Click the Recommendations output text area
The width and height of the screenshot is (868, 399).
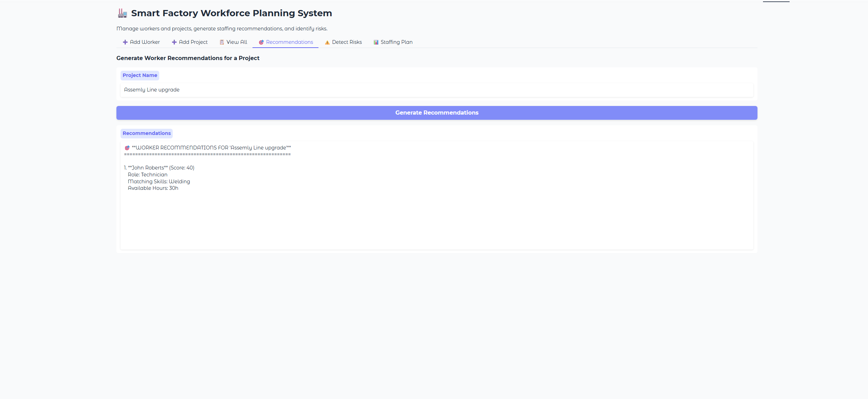[437, 195]
